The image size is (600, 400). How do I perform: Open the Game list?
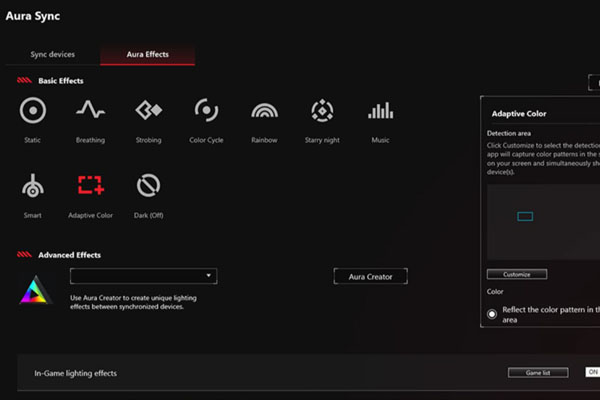538,373
